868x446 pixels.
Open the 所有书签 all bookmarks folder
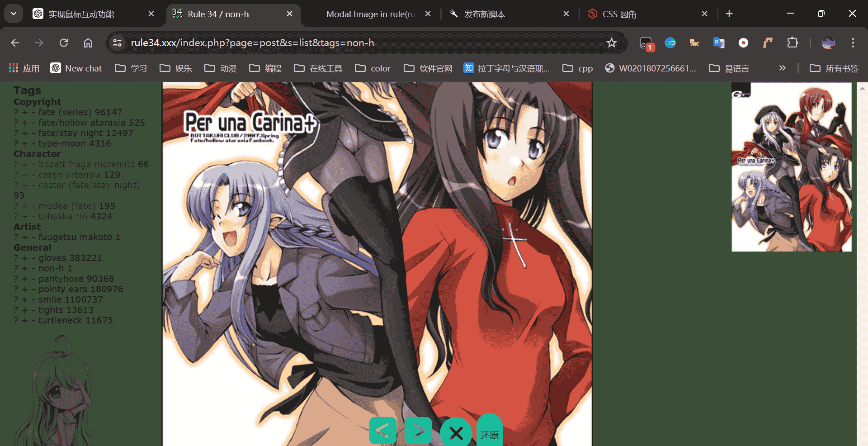pos(834,68)
